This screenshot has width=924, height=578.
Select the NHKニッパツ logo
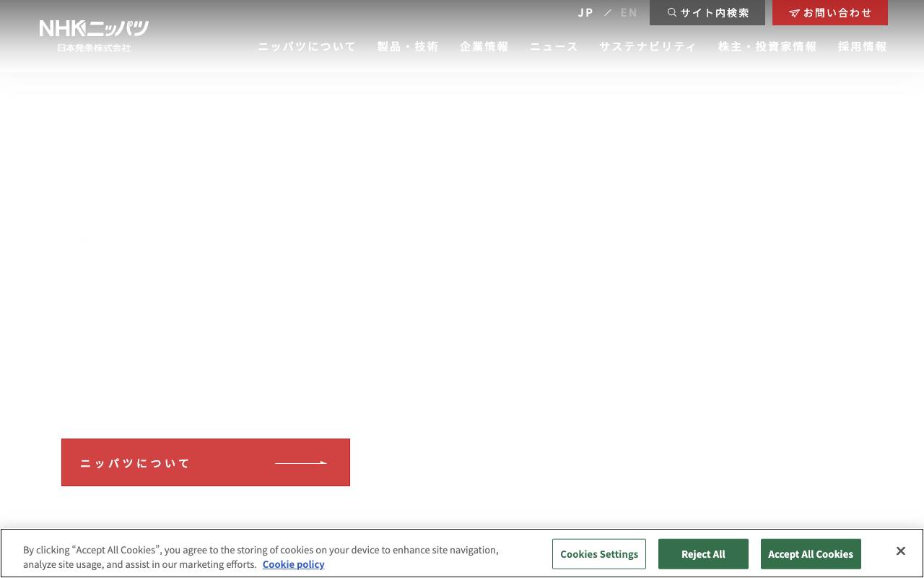pos(92,35)
